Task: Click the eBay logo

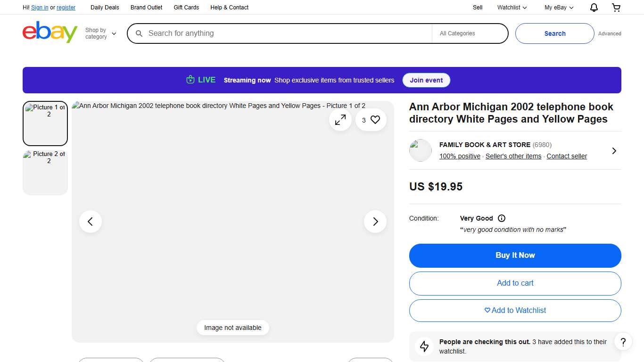Action: 50,33
